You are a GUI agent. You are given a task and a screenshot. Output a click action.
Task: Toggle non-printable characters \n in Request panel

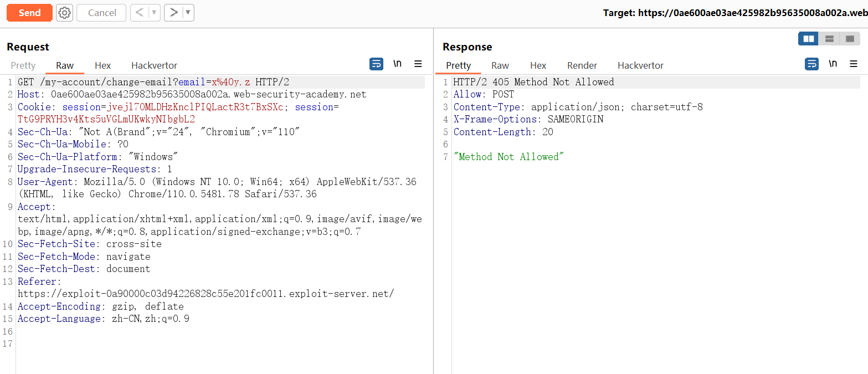click(x=397, y=64)
